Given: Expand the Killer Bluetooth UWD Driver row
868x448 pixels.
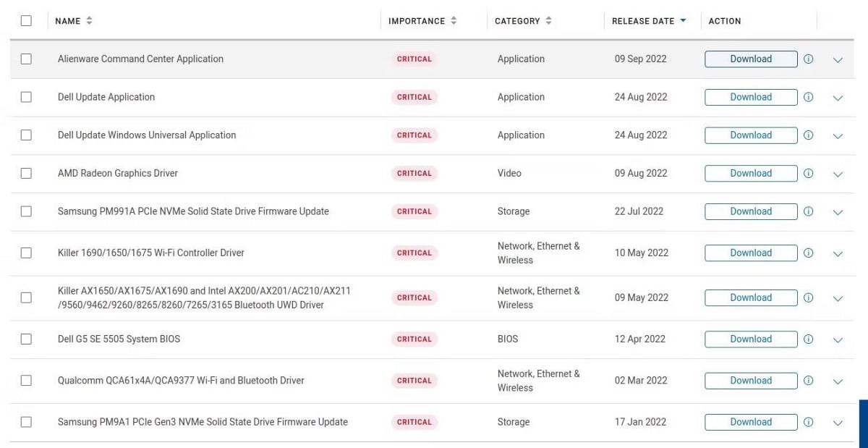Looking at the screenshot, I should click(838, 299).
